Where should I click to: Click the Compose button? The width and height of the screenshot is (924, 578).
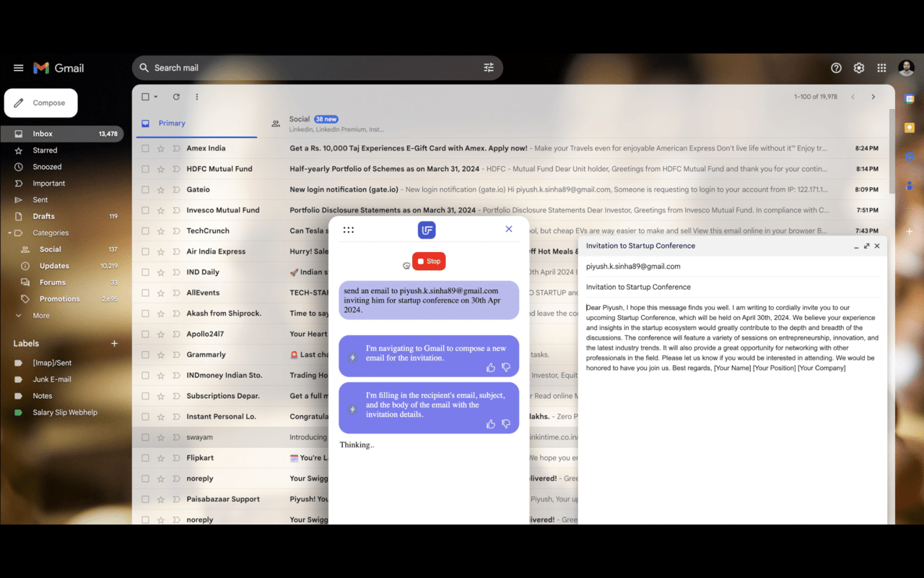click(40, 103)
